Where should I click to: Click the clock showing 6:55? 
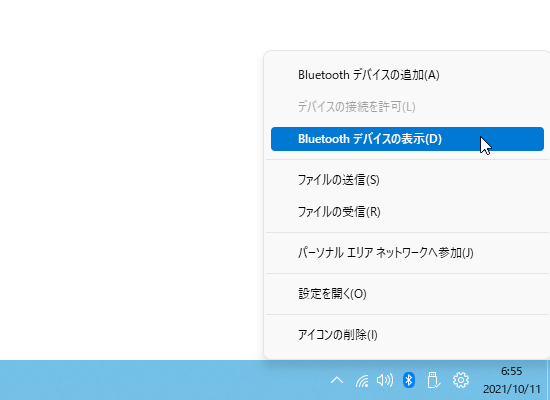pyautogui.click(x=511, y=371)
